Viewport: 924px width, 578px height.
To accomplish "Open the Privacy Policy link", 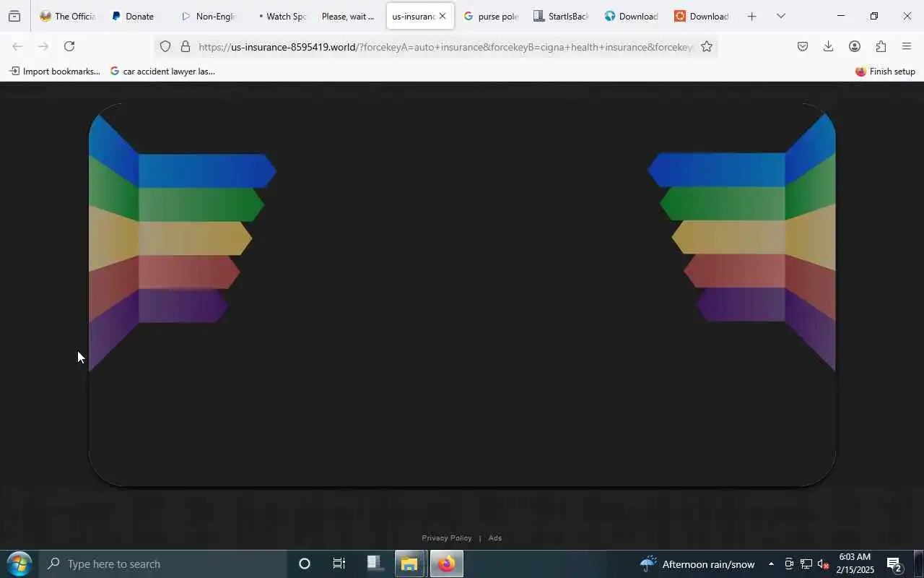I will (x=447, y=538).
